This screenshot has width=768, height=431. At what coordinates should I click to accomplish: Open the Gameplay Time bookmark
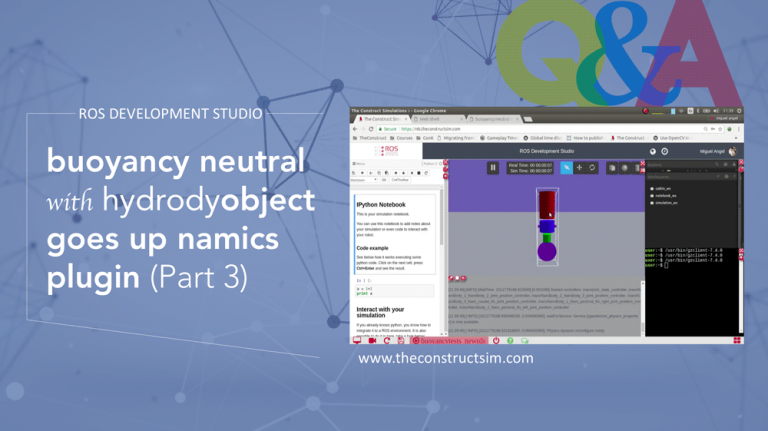499,138
